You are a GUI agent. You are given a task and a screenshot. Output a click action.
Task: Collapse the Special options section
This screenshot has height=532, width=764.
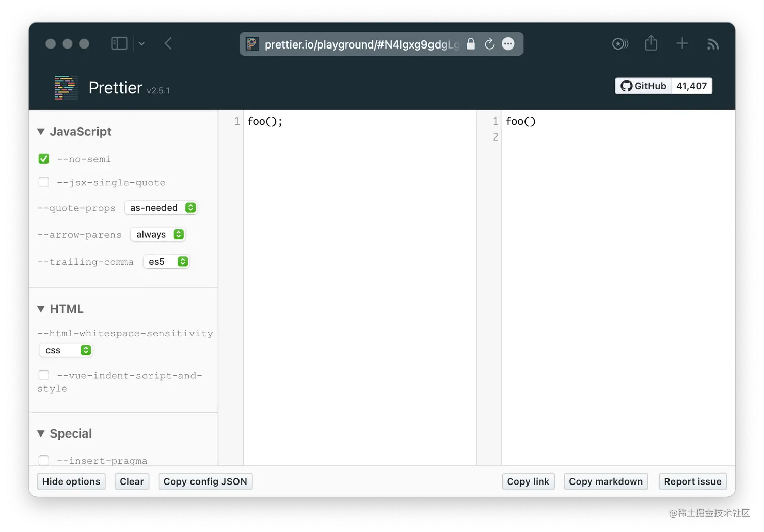point(65,433)
